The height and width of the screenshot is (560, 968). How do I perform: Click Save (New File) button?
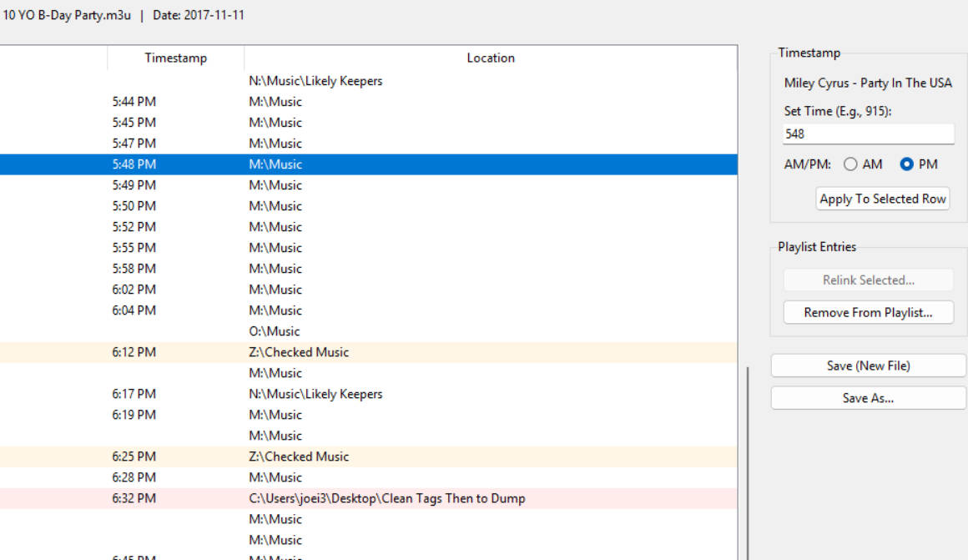coord(868,366)
